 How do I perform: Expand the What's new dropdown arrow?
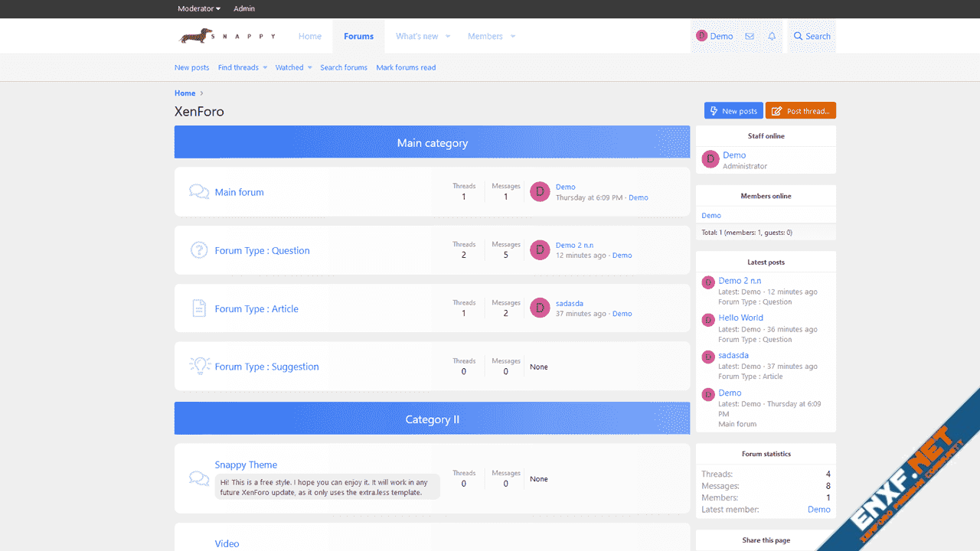pos(448,36)
